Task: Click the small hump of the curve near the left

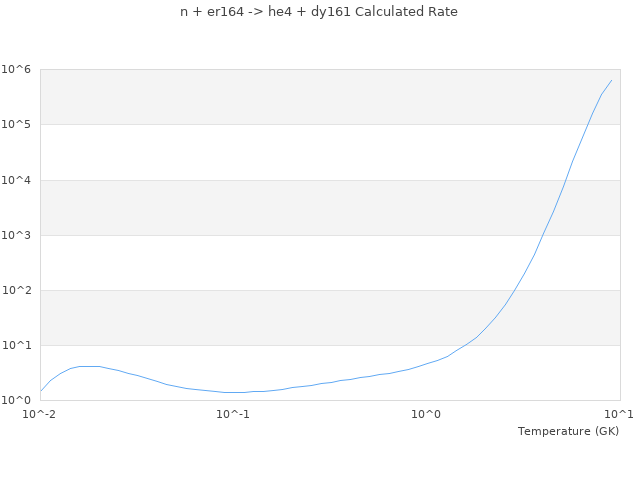Action: (x=88, y=366)
